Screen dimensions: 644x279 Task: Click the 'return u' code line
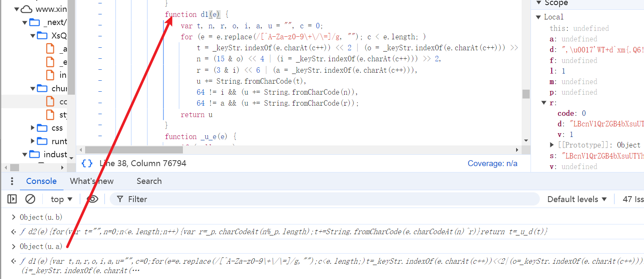click(196, 115)
